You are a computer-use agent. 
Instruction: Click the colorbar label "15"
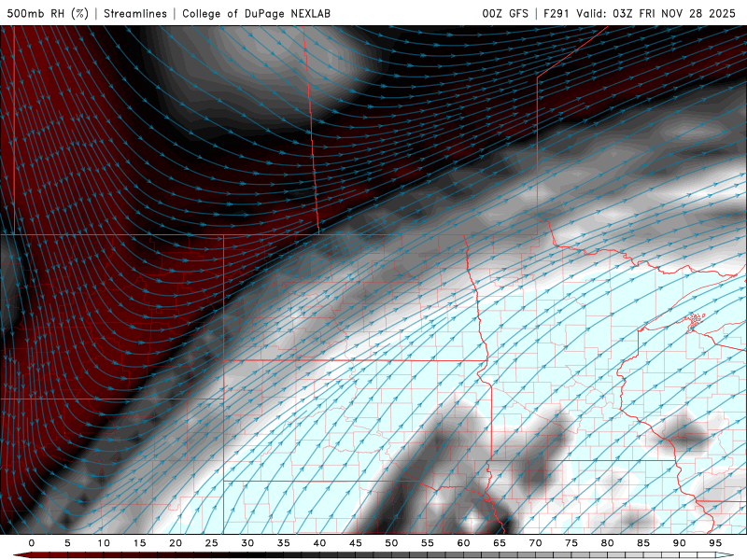point(139,543)
